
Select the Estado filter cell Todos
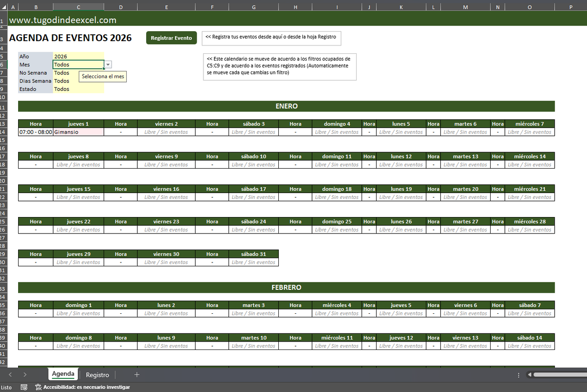click(x=78, y=89)
